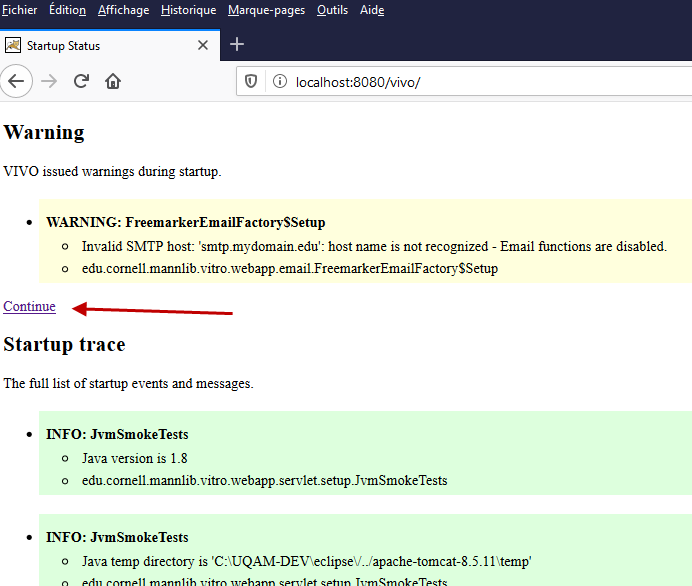
Task: Open the Outils menu
Action: (x=332, y=10)
